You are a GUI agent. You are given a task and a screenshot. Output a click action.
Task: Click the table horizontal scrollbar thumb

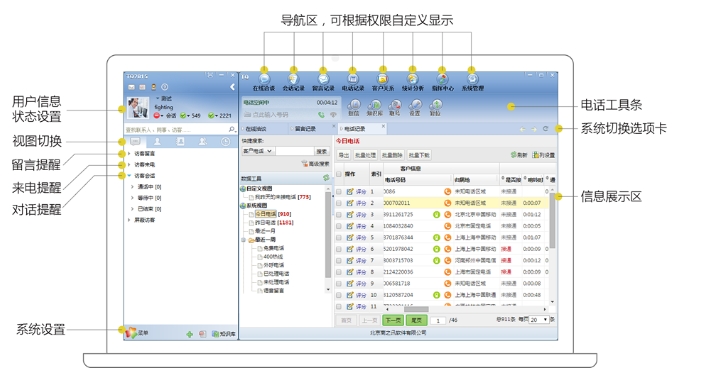point(416,310)
